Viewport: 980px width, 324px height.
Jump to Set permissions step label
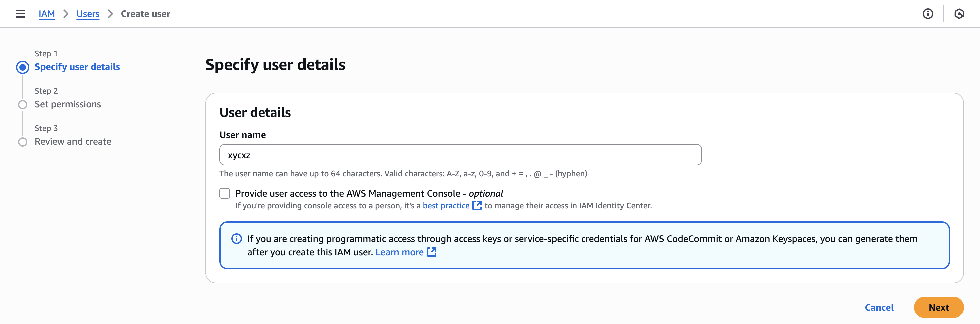[x=68, y=104]
